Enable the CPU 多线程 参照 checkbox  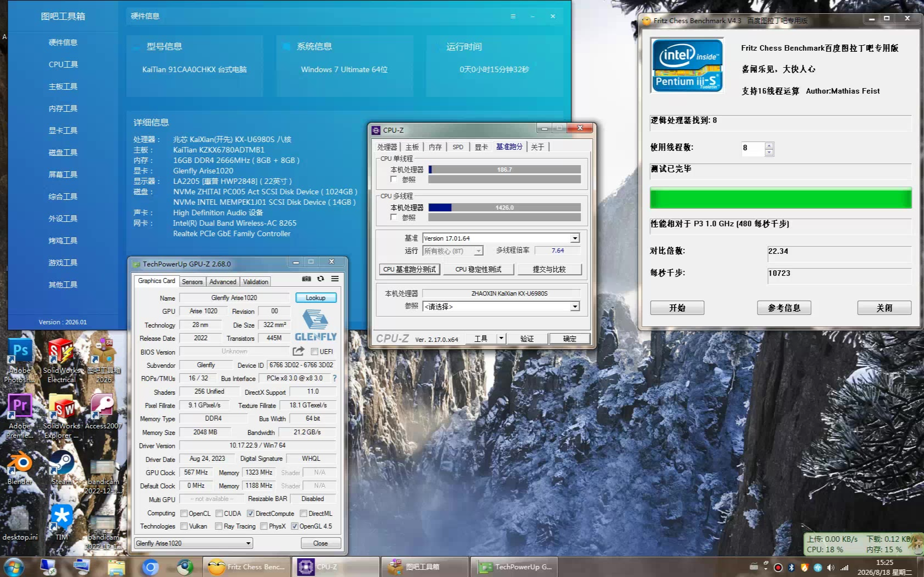[x=393, y=217]
